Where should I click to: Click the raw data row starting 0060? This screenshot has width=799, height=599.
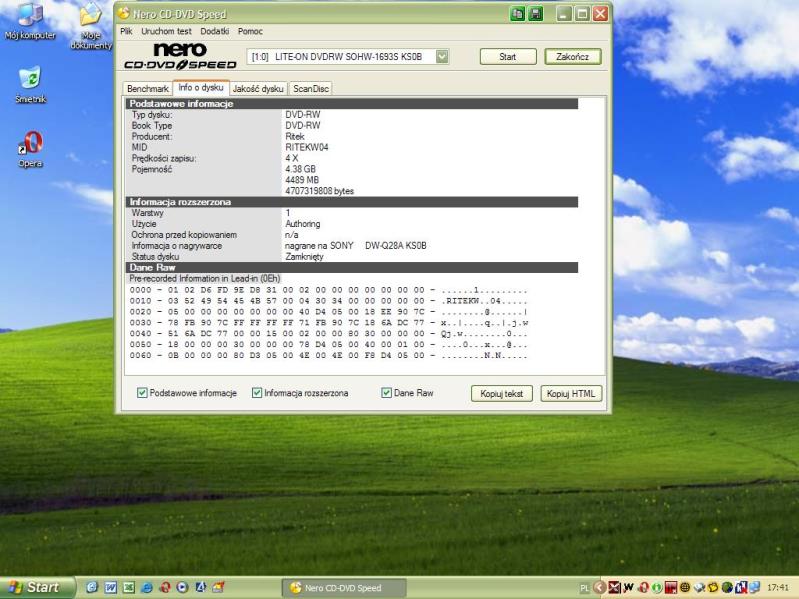(x=328, y=356)
